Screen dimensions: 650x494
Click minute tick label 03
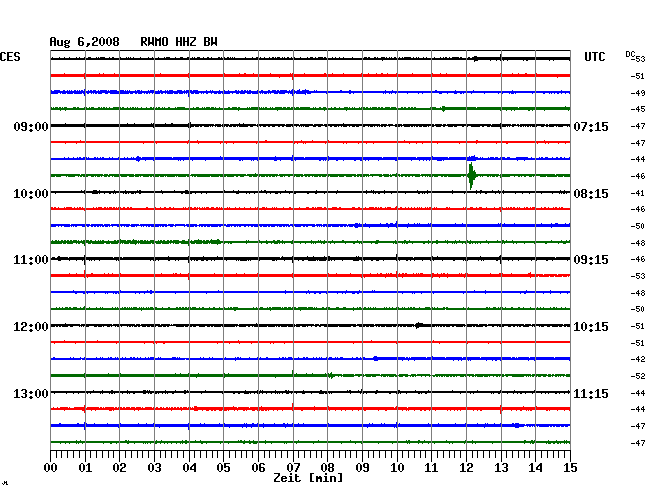154,467
